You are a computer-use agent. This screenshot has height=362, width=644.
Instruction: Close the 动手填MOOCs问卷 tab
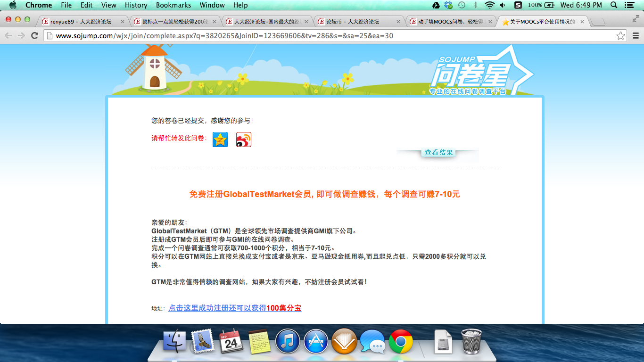pos(489,22)
